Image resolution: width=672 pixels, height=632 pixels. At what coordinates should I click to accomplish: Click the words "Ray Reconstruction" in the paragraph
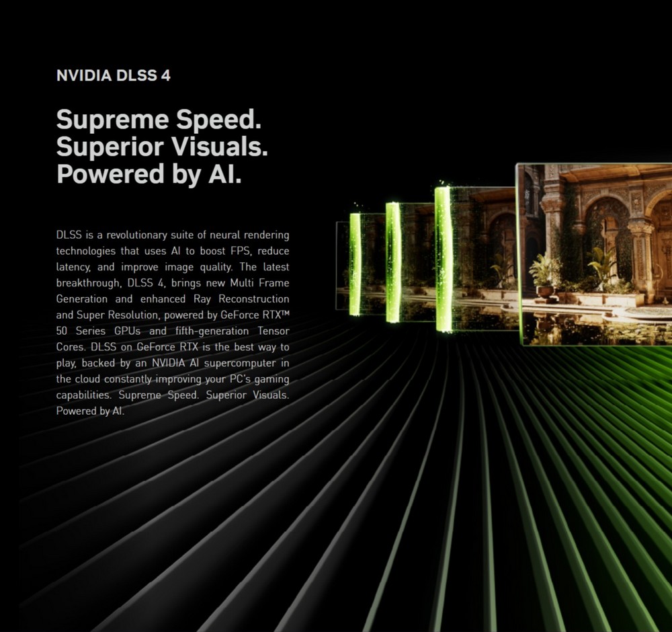[241, 299]
